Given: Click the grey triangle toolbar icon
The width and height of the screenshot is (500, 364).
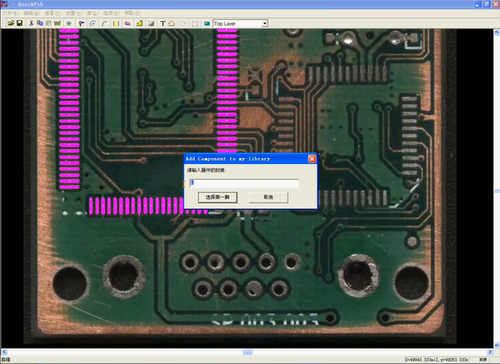Looking at the screenshot, I should click(151, 23).
